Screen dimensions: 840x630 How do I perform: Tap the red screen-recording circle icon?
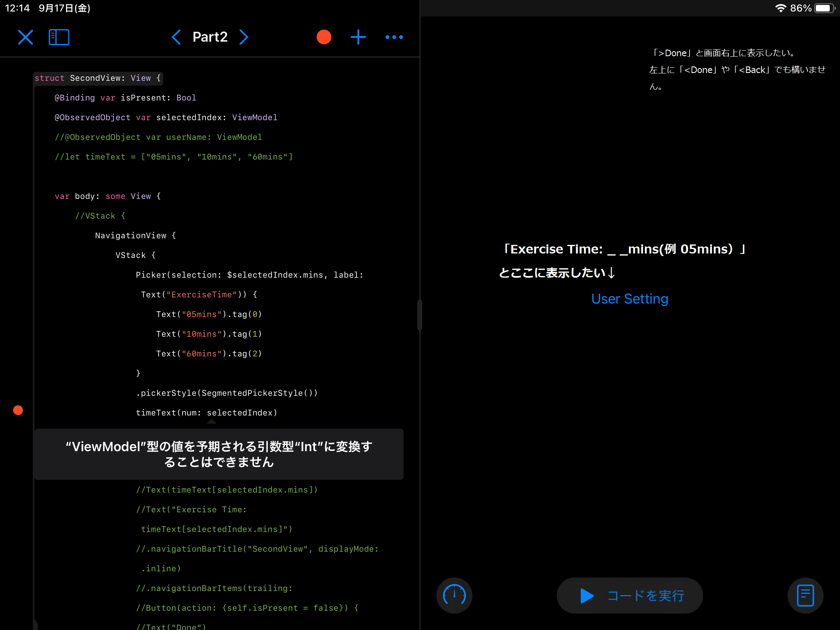[323, 37]
